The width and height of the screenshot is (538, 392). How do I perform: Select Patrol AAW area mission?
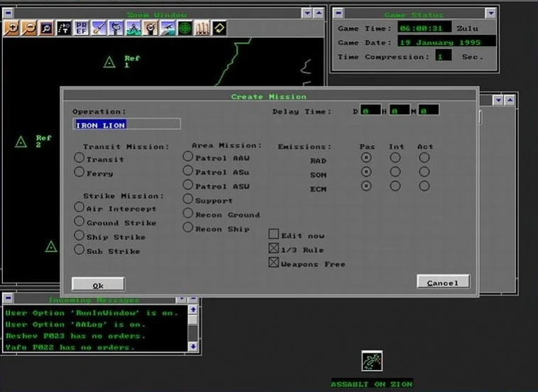[x=187, y=156]
